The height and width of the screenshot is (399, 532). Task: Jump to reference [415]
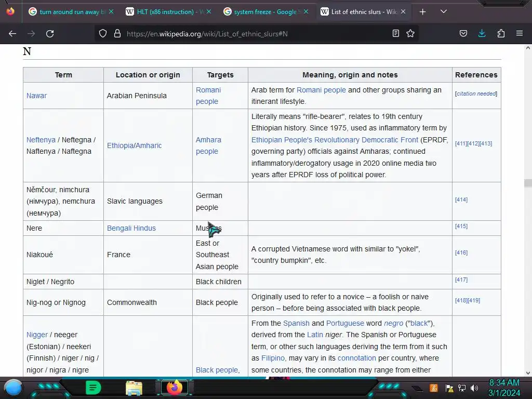461,226
